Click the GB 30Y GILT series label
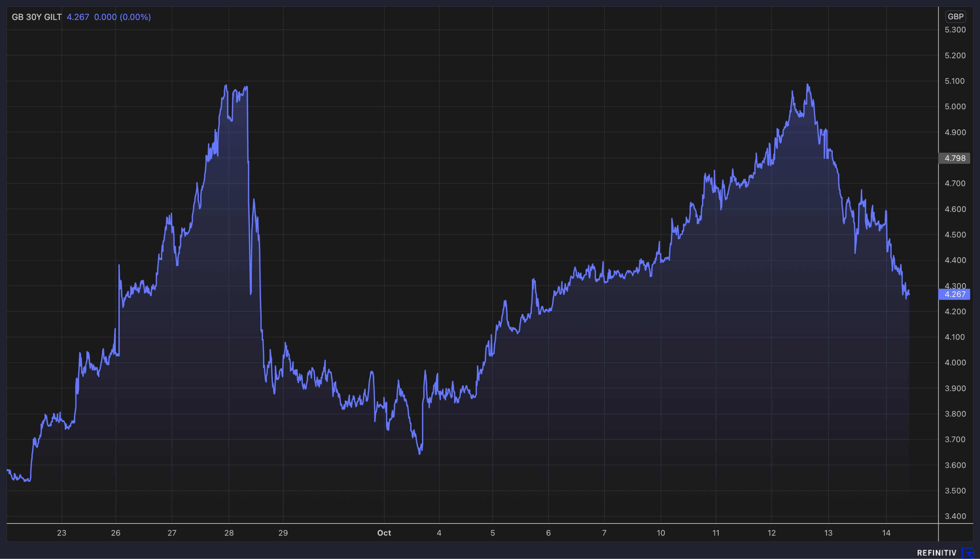This screenshot has height=559, width=980. click(37, 17)
